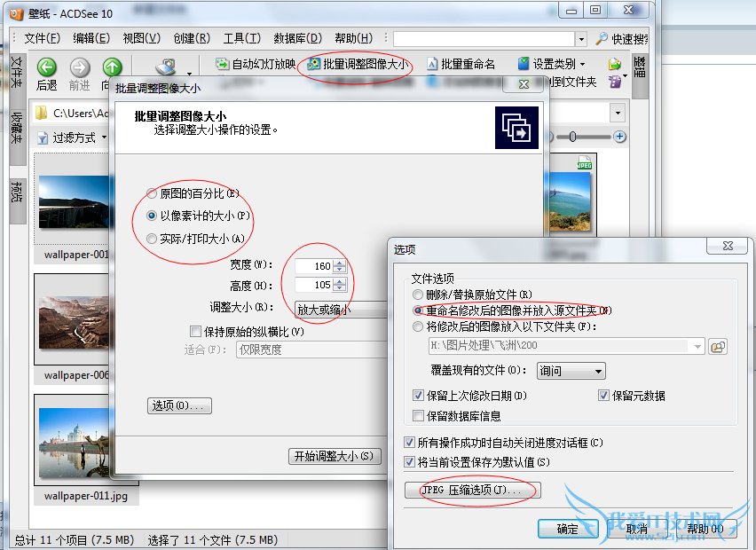
Task: Expand the menu bar search box dropdown arrow
Action: 581,39
